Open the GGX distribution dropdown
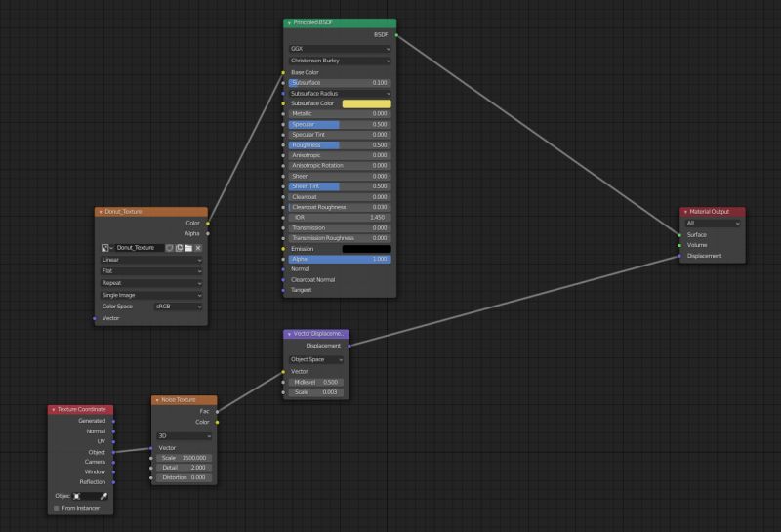Viewport: 781px width, 532px height. point(340,49)
